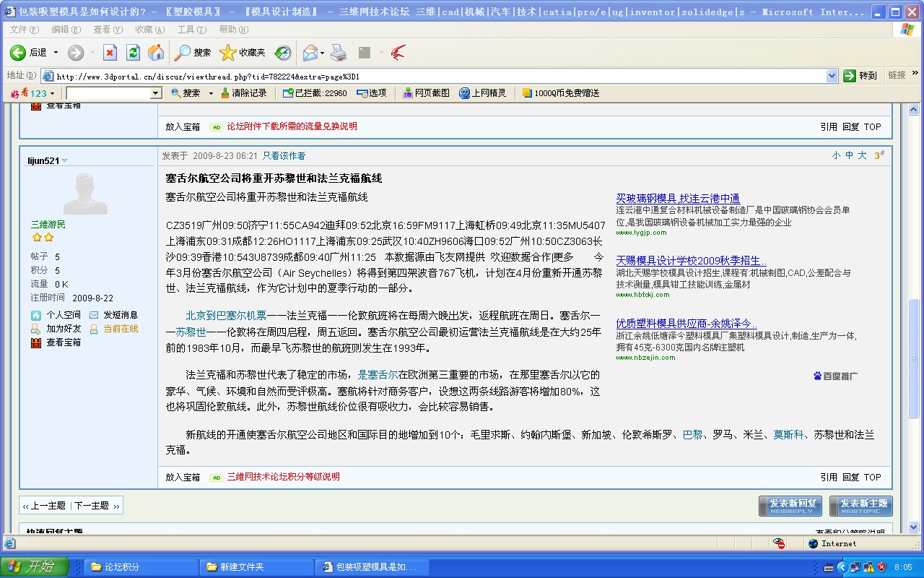This screenshot has width=924, height=578.
Task: Open 上网精灵 toolbar item
Action: pos(483,93)
